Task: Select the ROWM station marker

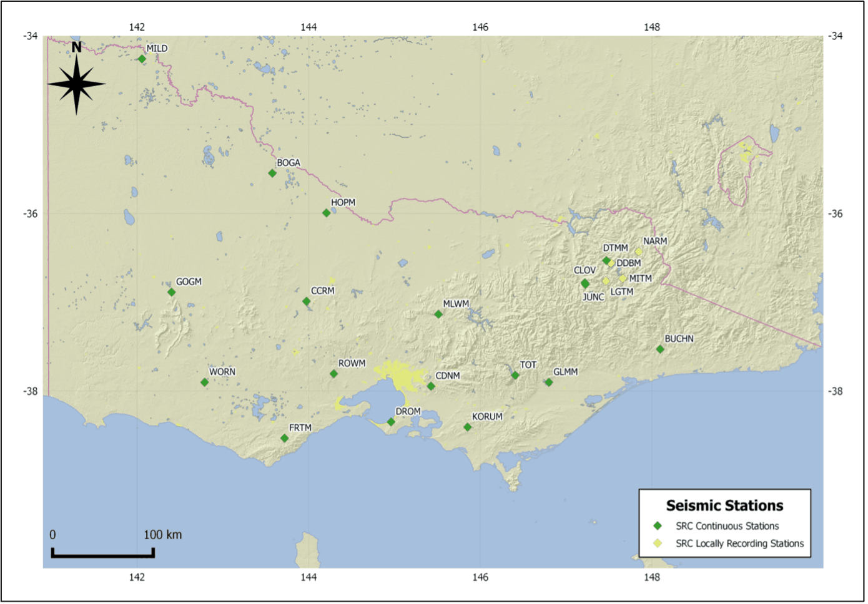Action: coord(334,374)
